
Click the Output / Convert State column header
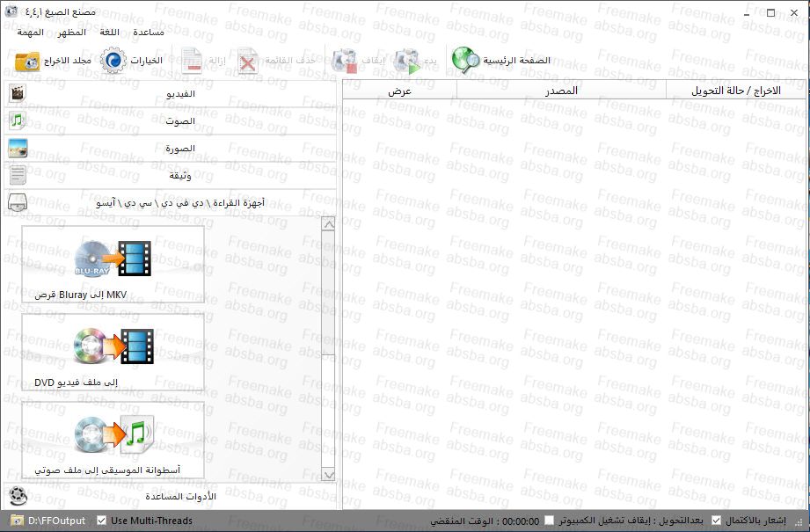735,91
